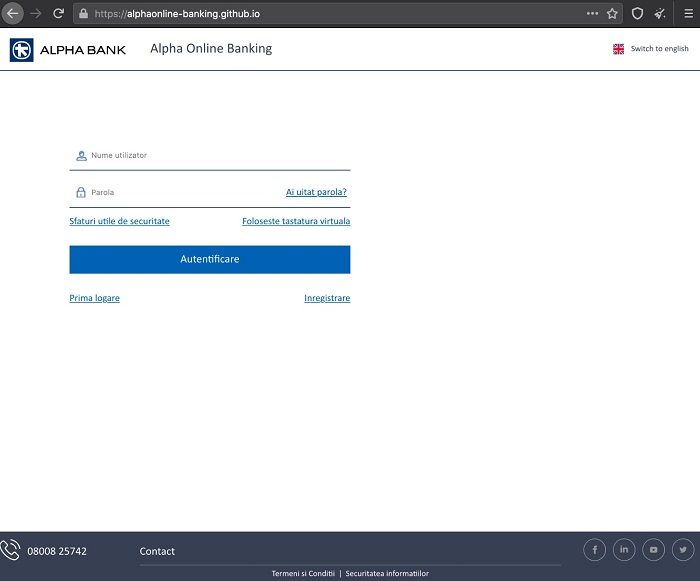Click the Alpha Bank logo
700x581 pixels.
[68, 49]
